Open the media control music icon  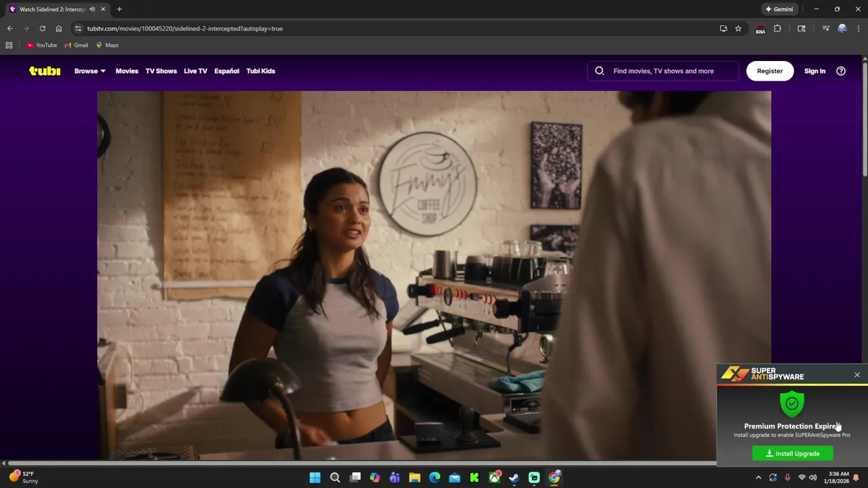point(826,28)
